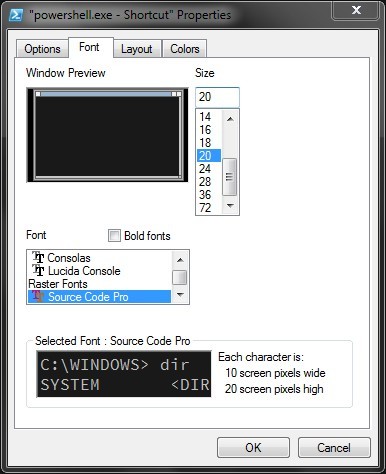Screen dimensions: 386x474
Task: Close the Properties dialog window
Action: pyautogui.click(x=356, y=10)
